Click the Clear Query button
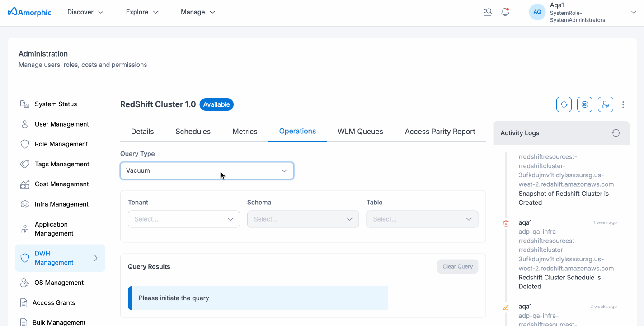 pyautogui.click(x=457, y=266)
